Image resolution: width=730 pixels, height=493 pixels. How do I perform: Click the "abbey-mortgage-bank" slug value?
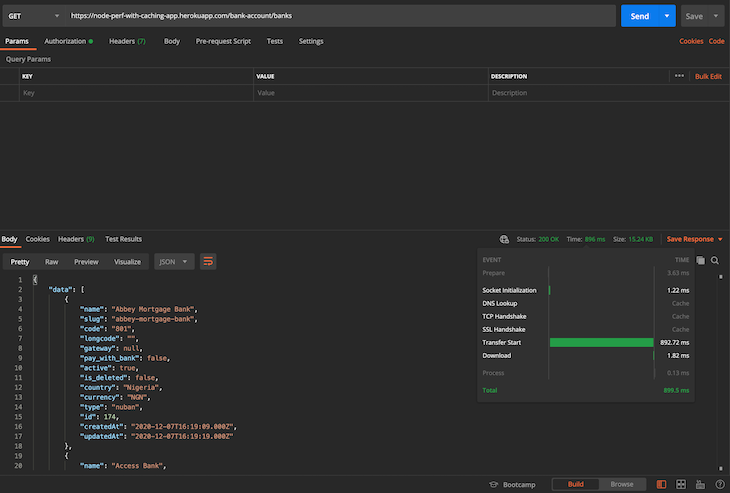pyautogui.click(x=154, y=319)
